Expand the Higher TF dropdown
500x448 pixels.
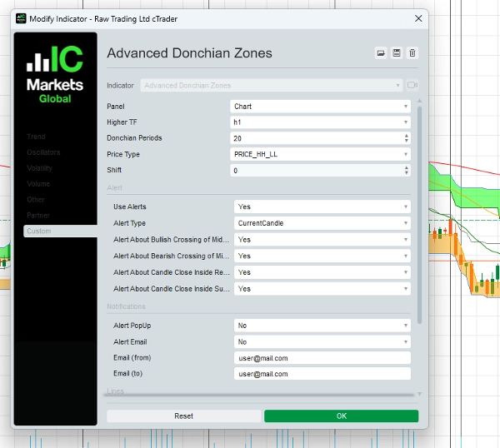click(320, 122)
